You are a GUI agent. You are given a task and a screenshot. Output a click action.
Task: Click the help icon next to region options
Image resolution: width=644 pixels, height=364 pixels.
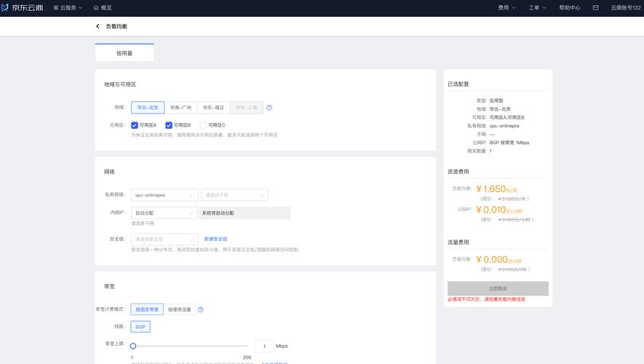269,108
